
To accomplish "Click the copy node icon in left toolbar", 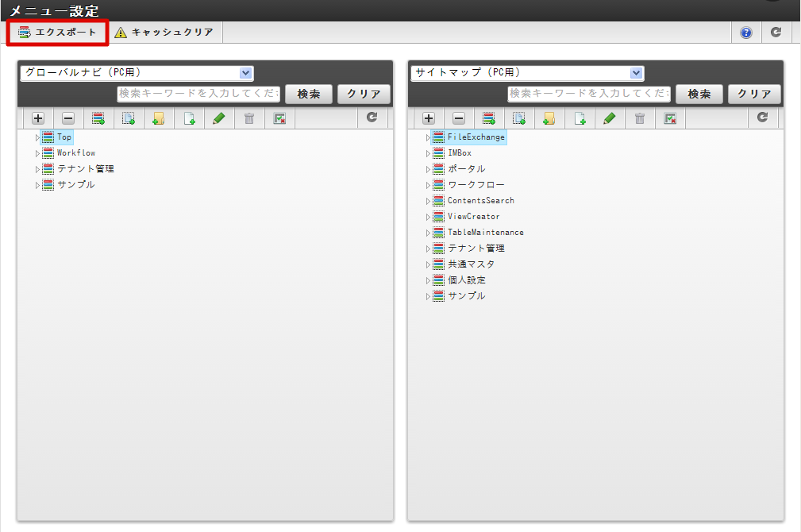I will pos(129,118).
